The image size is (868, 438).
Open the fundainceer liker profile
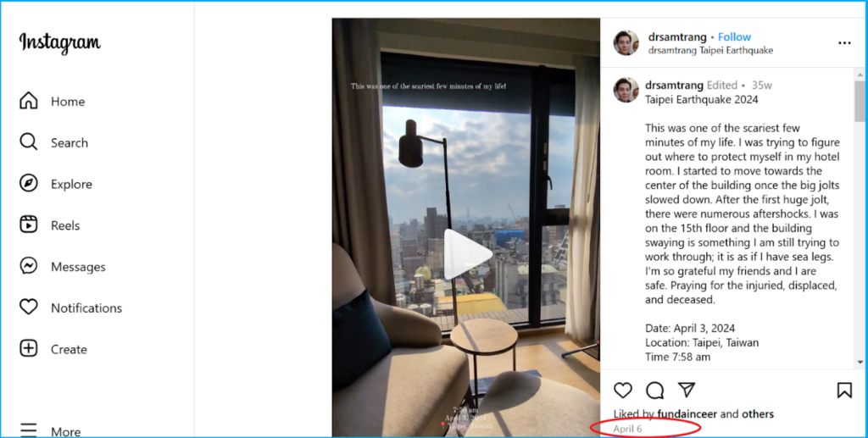point(687,413)
